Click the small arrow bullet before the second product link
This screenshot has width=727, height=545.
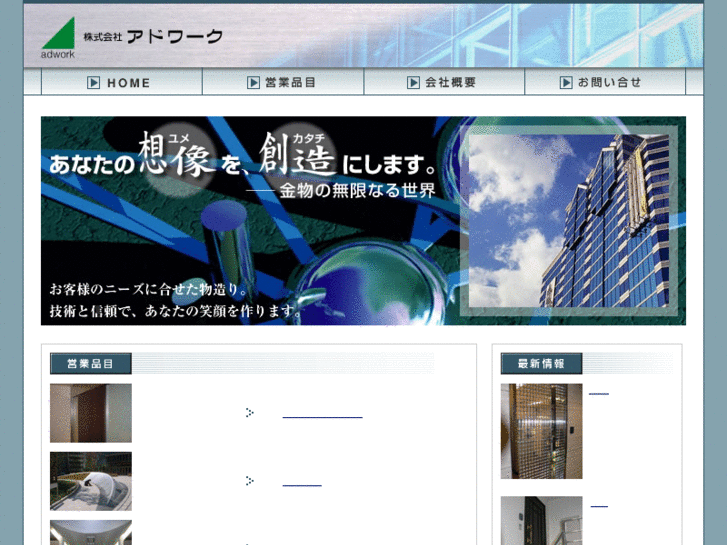click(x=249, y=481)
